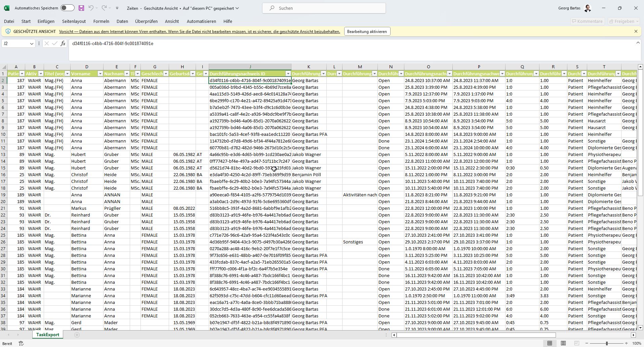The height and width of the screenshot is (347, 644).
Task: Close the protected view warning bar
Action: [636, 31]
